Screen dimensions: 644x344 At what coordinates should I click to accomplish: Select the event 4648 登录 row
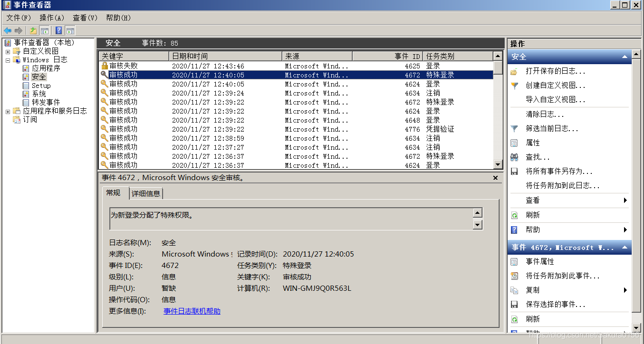[x=296, y=120]
